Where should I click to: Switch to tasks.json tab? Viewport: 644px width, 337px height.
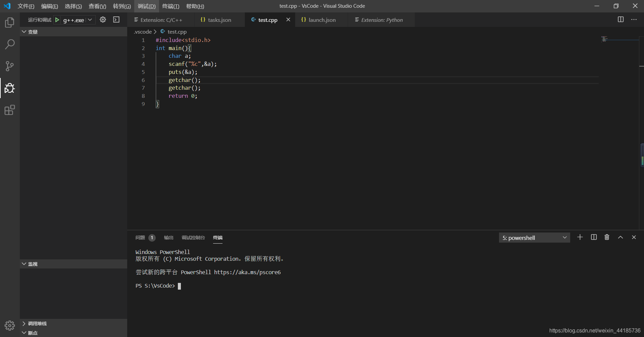(x=219, y=20)
